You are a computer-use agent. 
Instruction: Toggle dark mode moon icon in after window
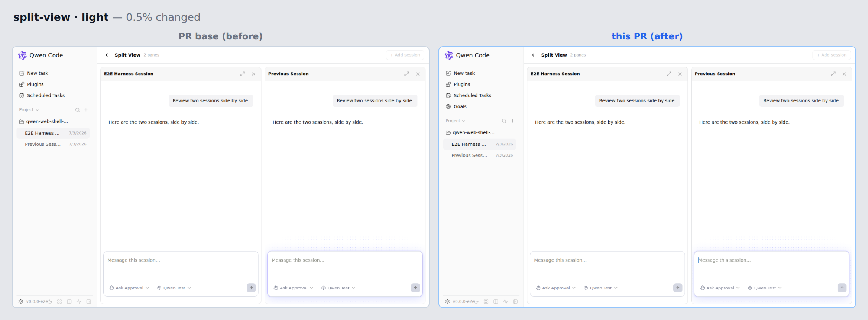tap(476, 301)
